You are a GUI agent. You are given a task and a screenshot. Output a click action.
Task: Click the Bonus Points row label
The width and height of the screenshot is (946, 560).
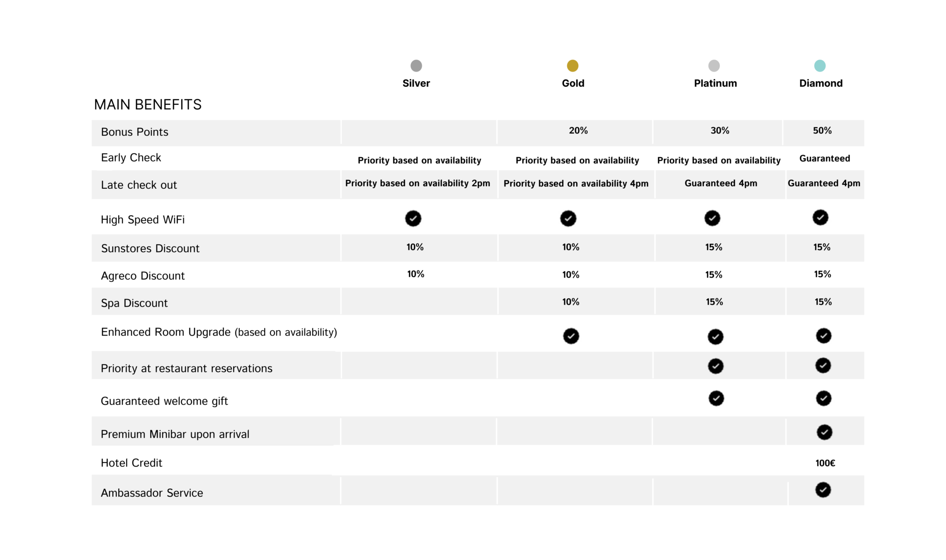pos(134,132)
